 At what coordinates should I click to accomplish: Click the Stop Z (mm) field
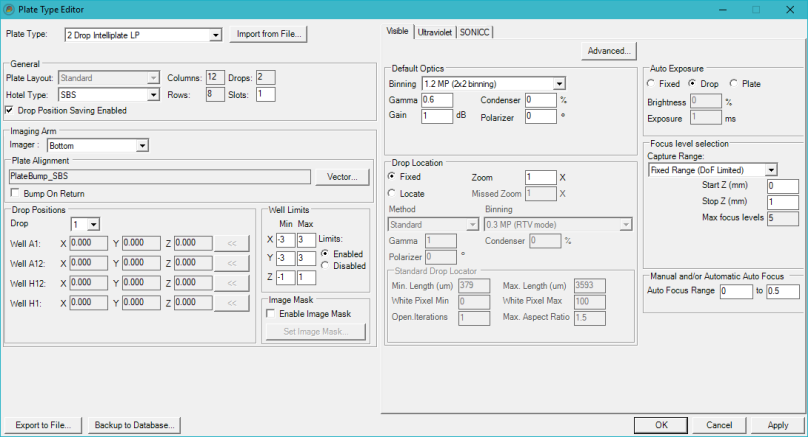783,202
